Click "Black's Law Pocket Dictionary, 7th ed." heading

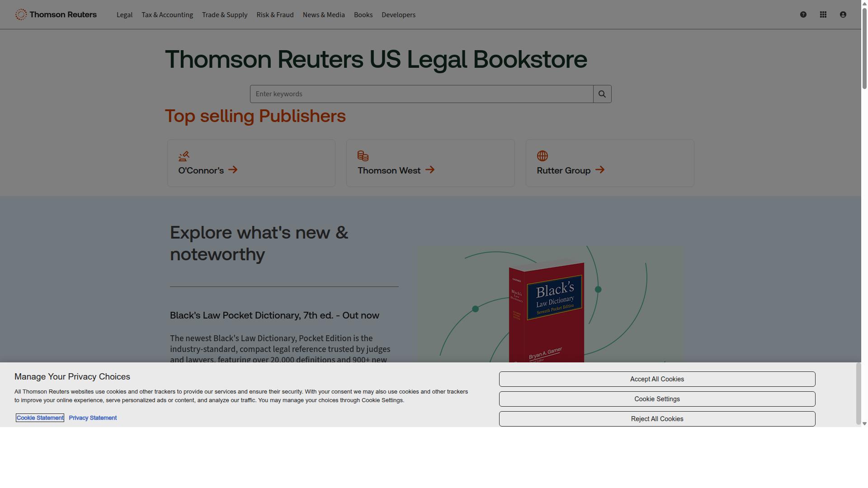(x=274, y=315)
